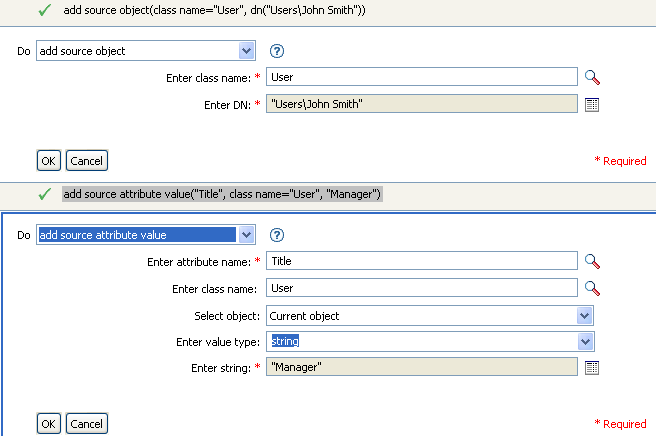656x436 pixels.
Task: Open the string argument builder icon
Action: click(591, 368)
